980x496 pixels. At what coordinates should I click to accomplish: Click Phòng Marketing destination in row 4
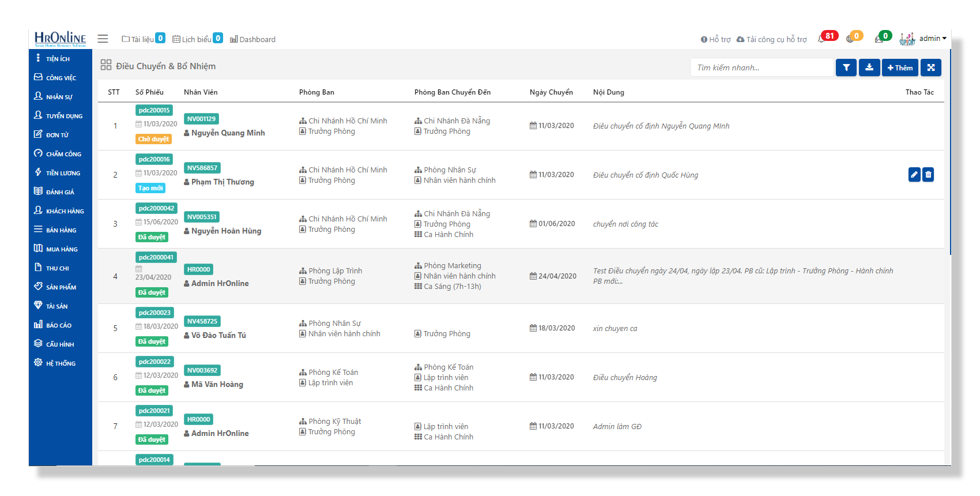[x=448, y=266]
